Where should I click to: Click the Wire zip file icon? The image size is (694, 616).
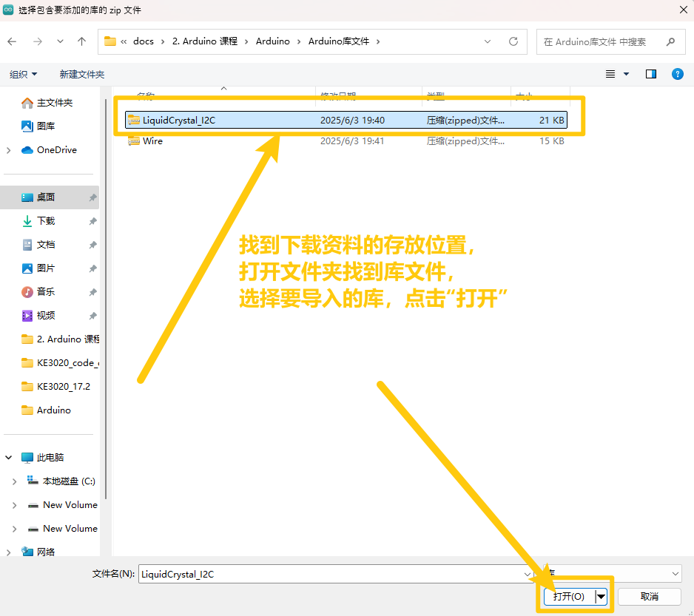coord(134,141)
